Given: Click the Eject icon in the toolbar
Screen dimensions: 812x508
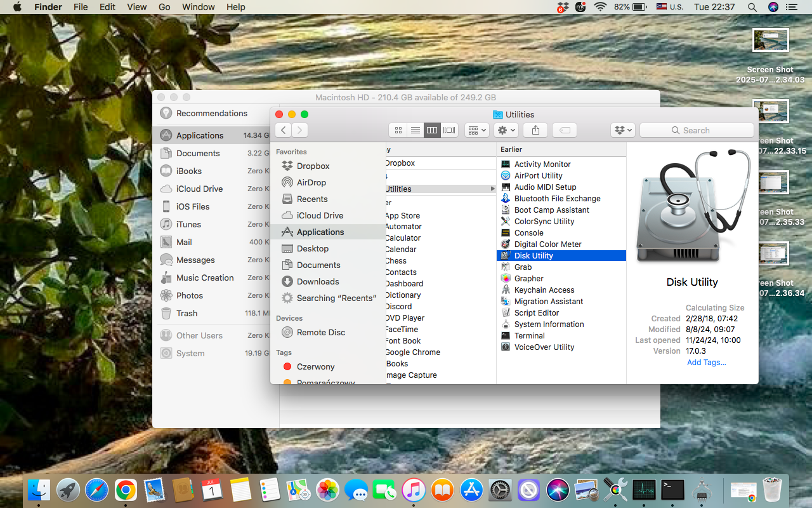Looking at the screenshot, I should point(564,130).
